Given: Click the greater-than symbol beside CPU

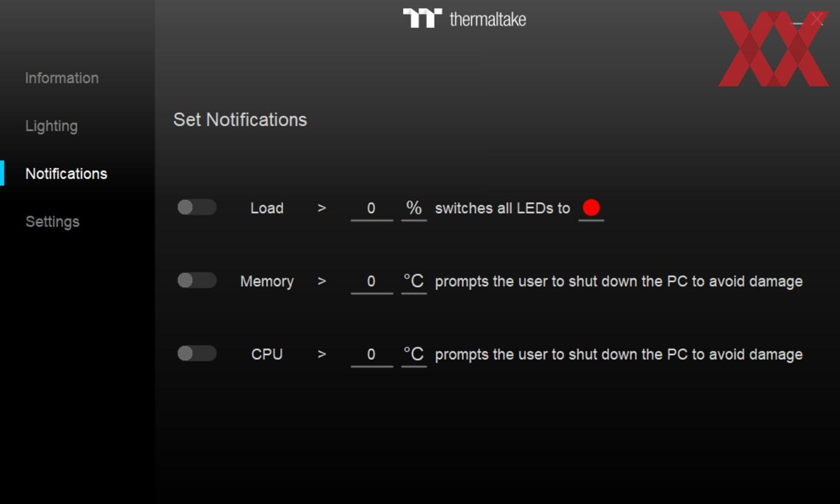Looking at the screenshot, I should coord(322,355).
